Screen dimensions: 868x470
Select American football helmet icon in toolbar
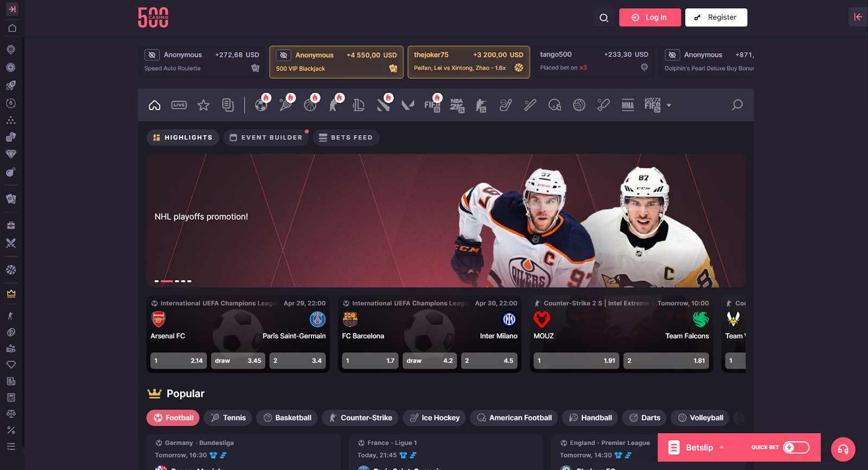(x=554, y=105)
